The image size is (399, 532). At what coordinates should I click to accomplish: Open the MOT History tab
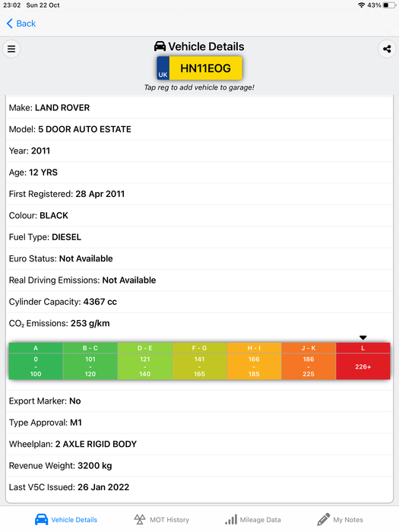pyautogui.click(x=161, y=519)
